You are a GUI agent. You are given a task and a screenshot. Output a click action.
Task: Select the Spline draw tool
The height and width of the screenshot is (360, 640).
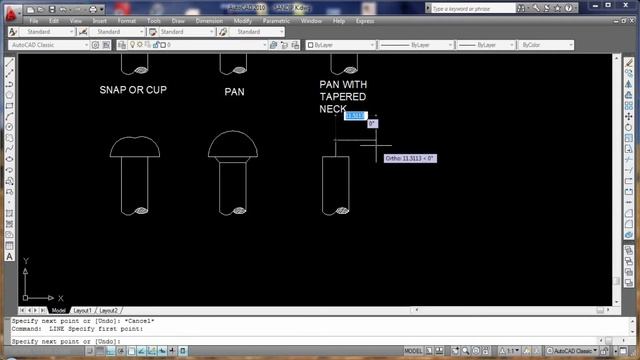pos(10,149)
